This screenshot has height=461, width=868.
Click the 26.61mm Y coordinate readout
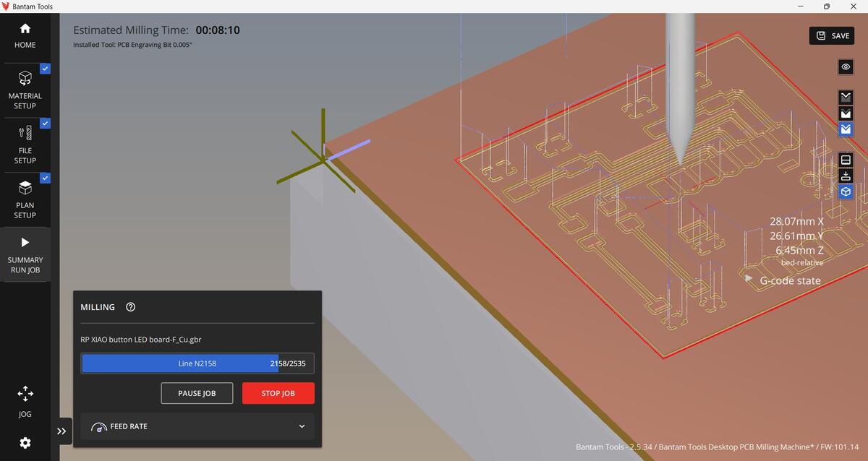tap(796, 236)
